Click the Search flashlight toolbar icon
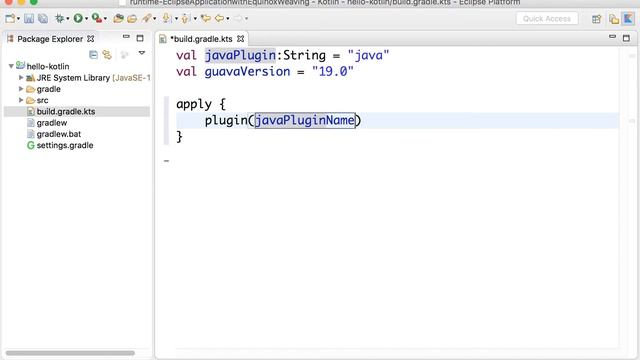 146,18
